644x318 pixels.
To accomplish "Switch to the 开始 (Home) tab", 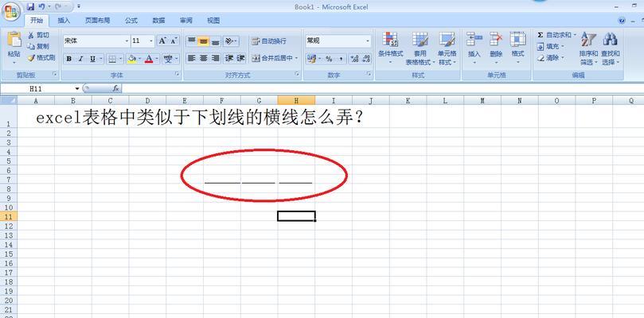I will pyautogui.click(x=37, y=21).
